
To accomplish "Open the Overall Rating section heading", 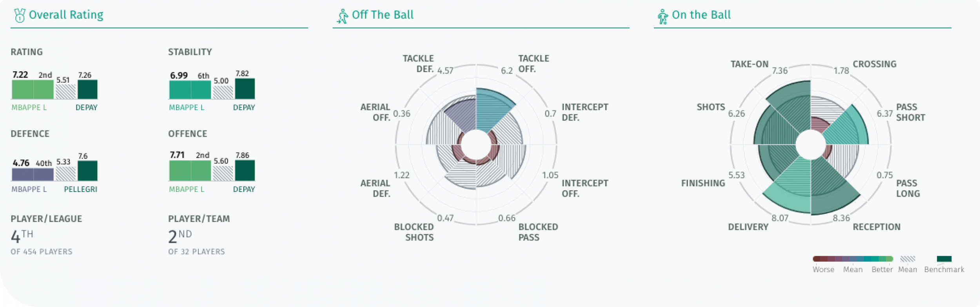I will click(66, 15).
